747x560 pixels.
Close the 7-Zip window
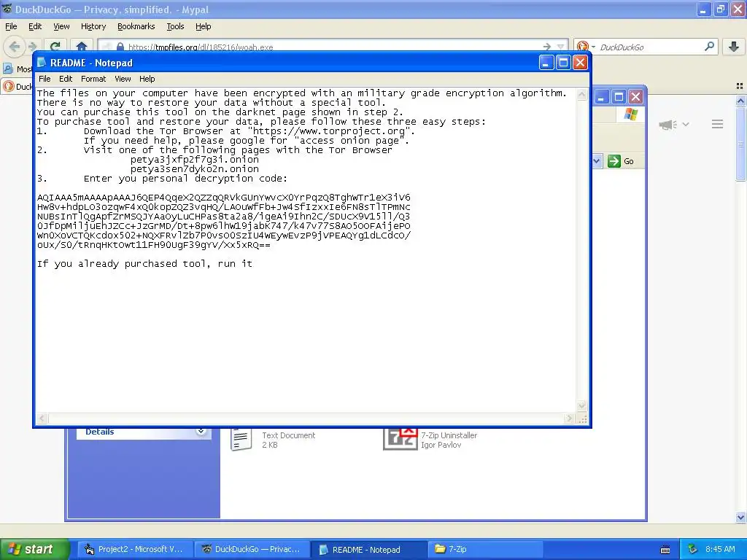coord(635,97)
